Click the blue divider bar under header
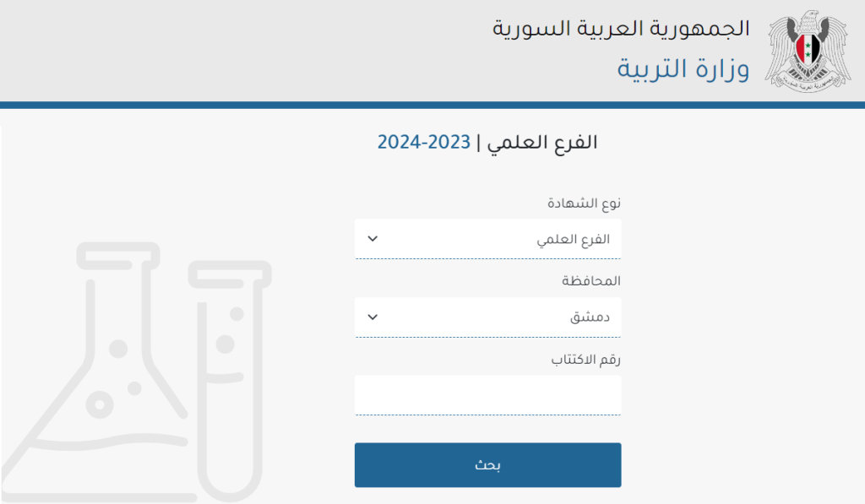Screen dimensions: 865x504 click(x=432, y=105)
